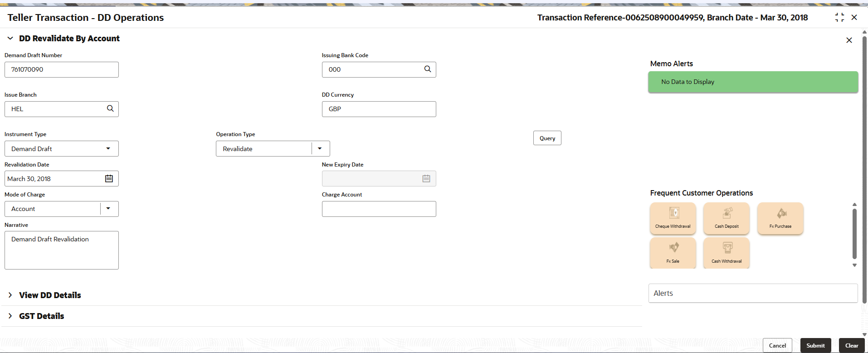Screen dimensions: 868x353
Task: Open the Operation Type dropdown arrow
Action: tap(320, 148)
